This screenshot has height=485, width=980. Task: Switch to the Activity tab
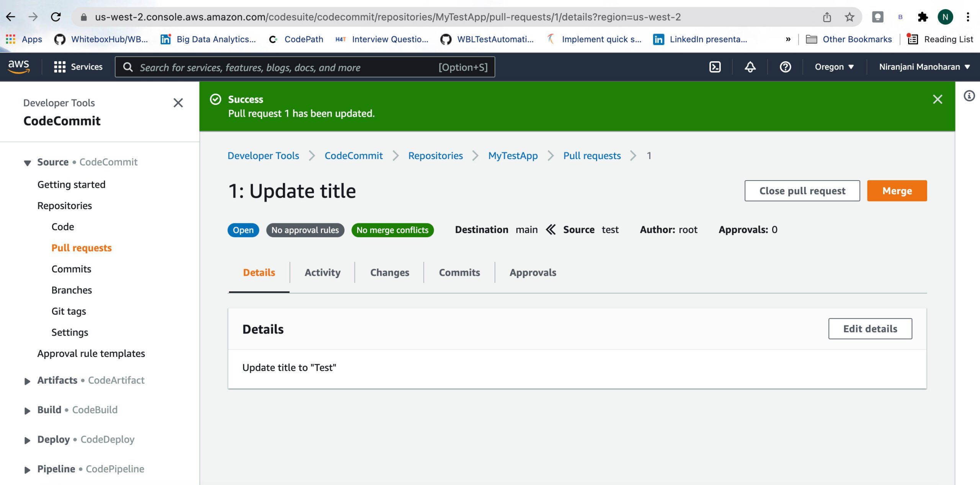[x=322, y=272]
